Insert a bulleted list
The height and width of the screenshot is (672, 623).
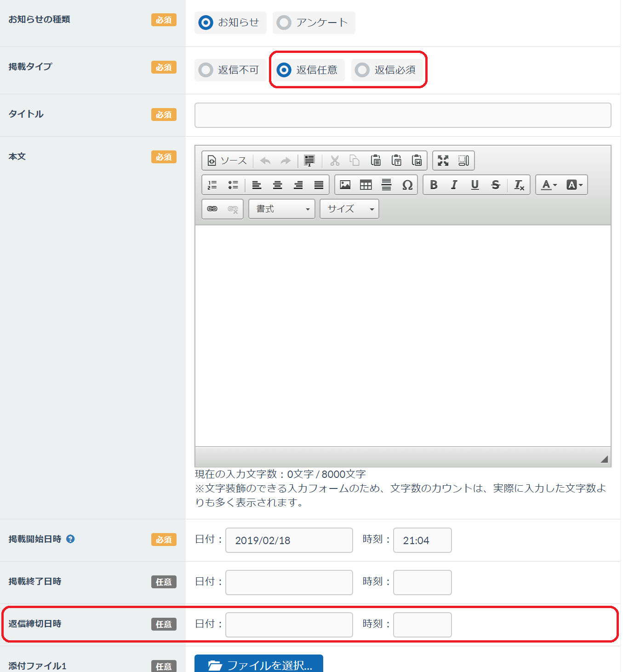[233, 185]
